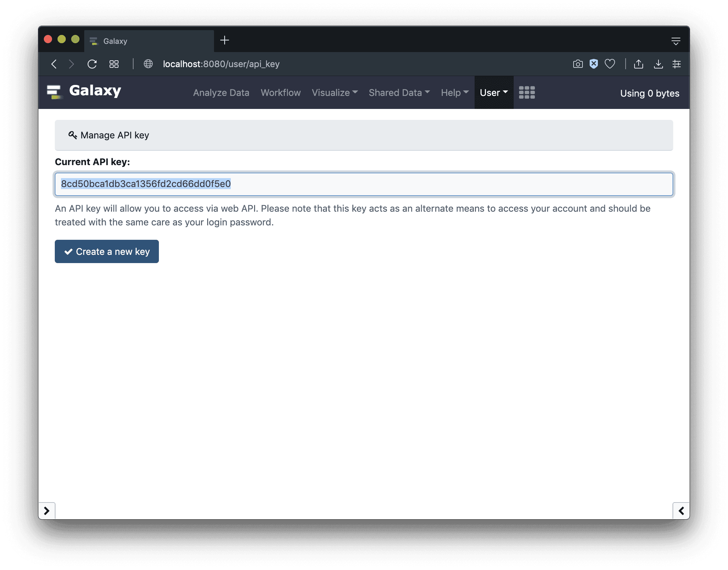728x570 pixels.
Task: Click the share page icon
Action: tap(638, 64)
